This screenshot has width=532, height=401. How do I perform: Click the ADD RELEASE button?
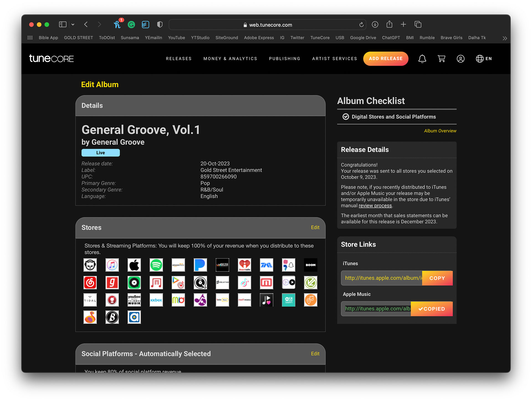click(386, 59)
